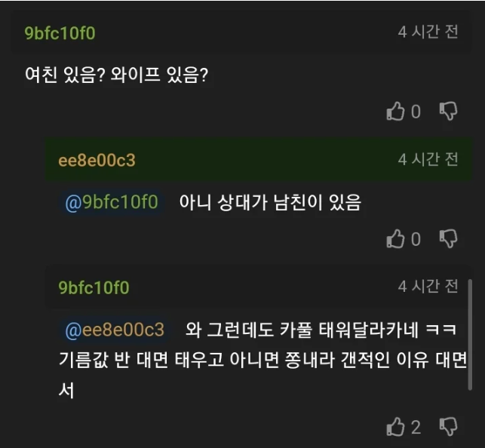Click the reply text starting 와 그런데도 카풀
This screenshot has width=485, height=448.
[263, 360]
